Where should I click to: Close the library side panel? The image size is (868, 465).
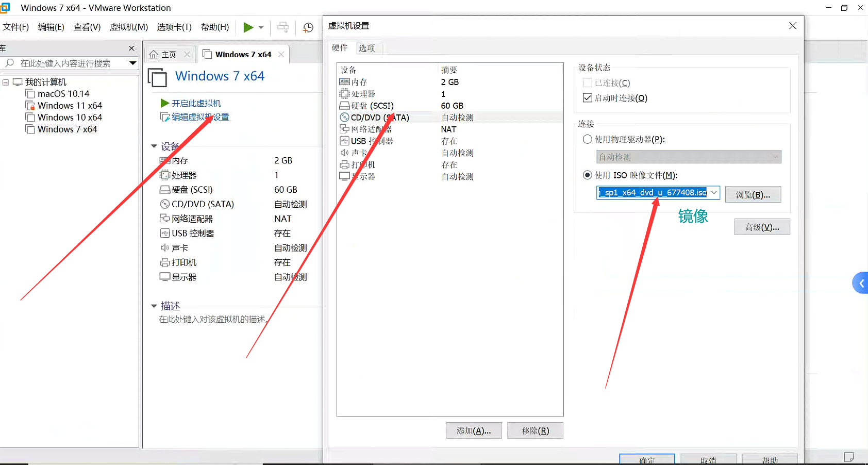[x=131, y=48]
